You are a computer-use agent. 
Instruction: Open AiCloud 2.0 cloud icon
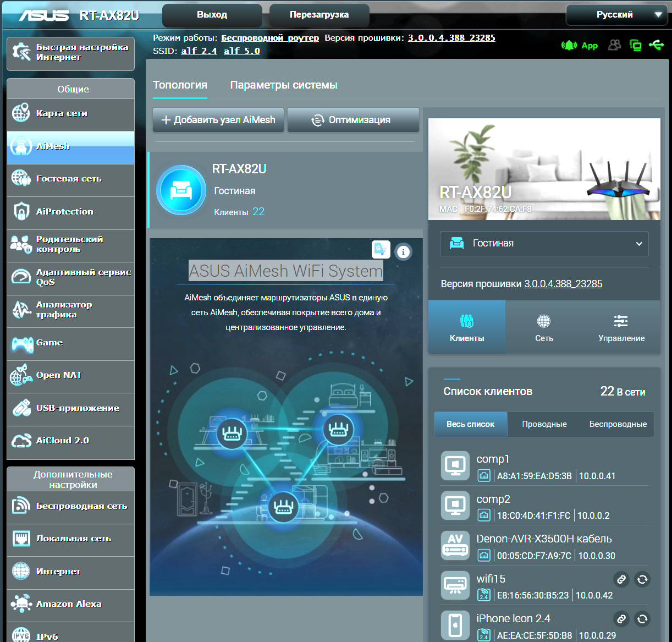tap(21, 441)
